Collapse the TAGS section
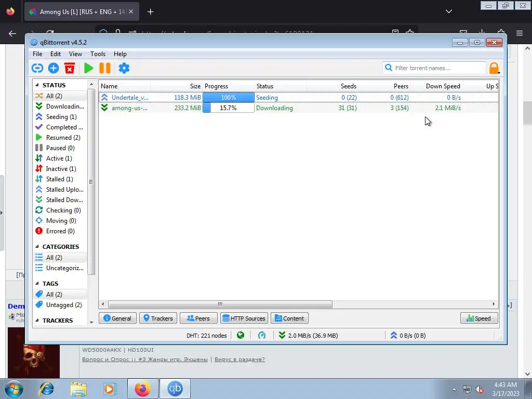 (37, 284)
